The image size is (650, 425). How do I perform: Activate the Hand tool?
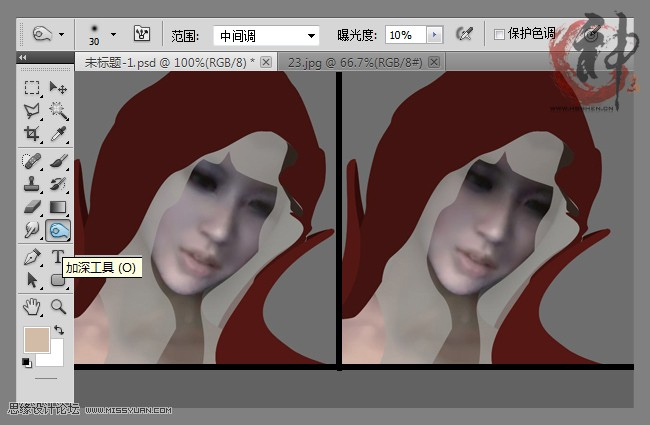click(32, 307)
